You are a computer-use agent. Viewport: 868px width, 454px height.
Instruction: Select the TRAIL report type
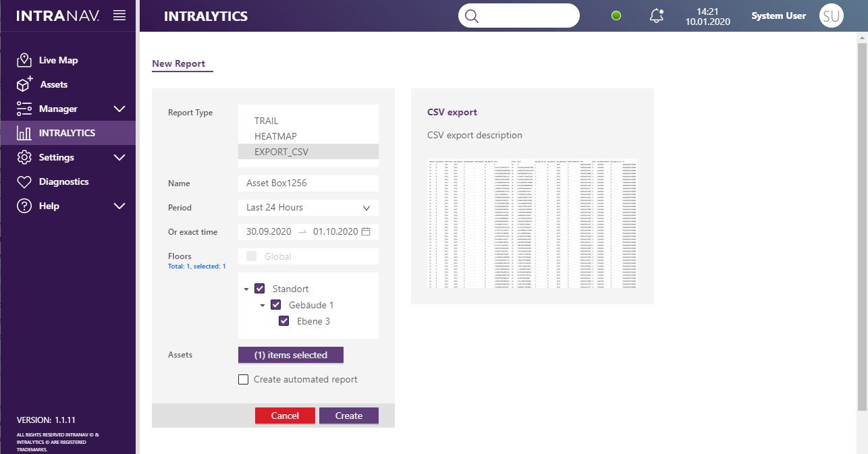point(308,121)
